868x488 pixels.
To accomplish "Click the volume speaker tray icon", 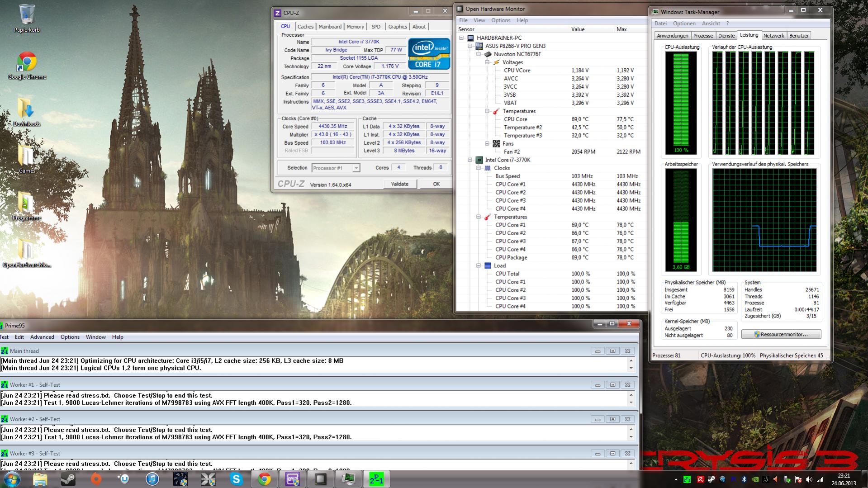I will 809,479.
